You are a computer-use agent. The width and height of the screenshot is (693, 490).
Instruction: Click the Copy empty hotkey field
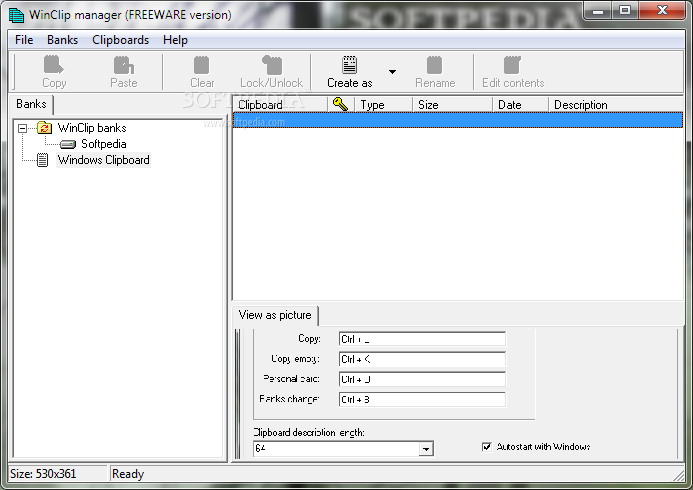click(422, 359)
